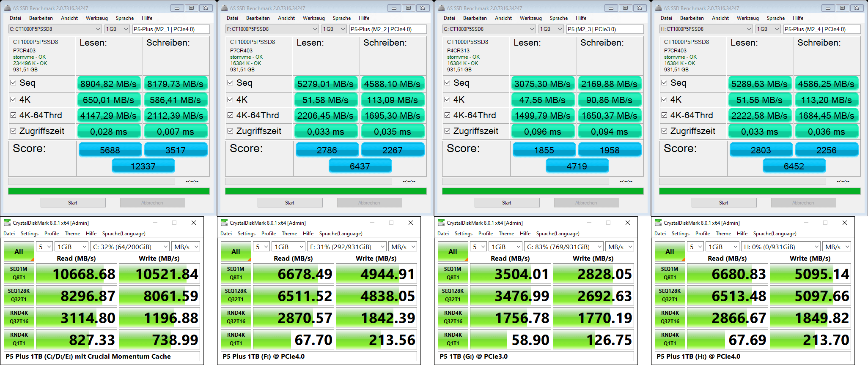Toggle 4K checkbox in G: drive AS SSD window

tap(448, 100)
